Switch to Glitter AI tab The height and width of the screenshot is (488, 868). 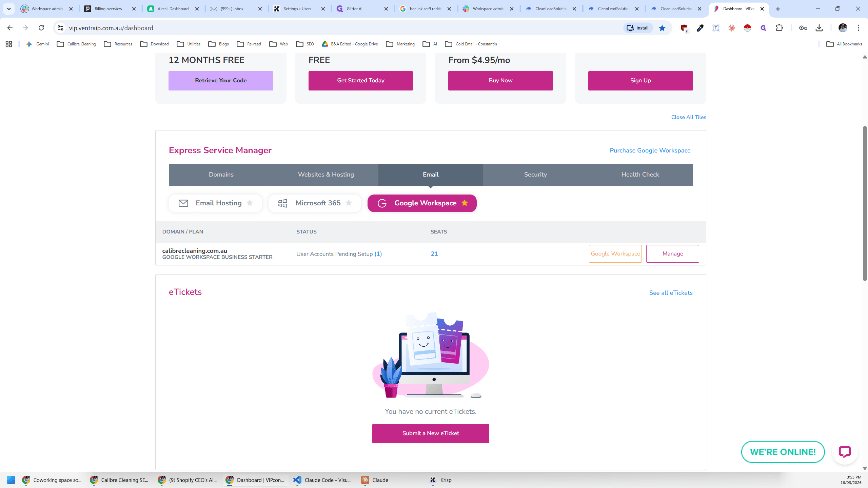coord(362,9)
